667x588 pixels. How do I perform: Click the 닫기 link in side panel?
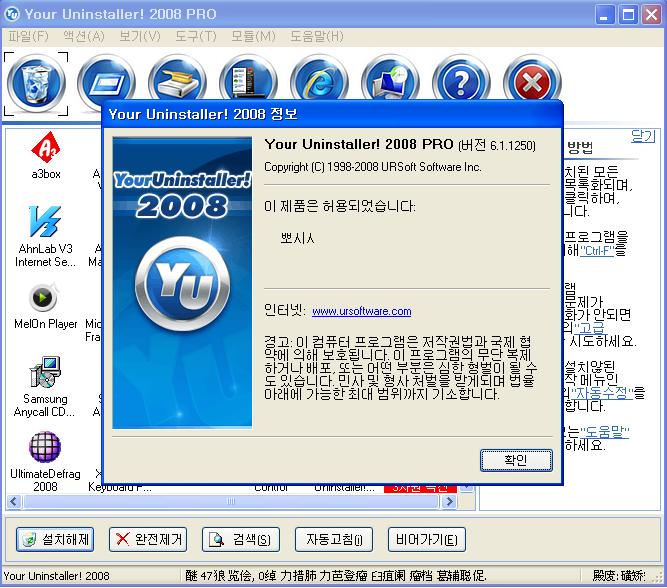[x=643, y=136]
